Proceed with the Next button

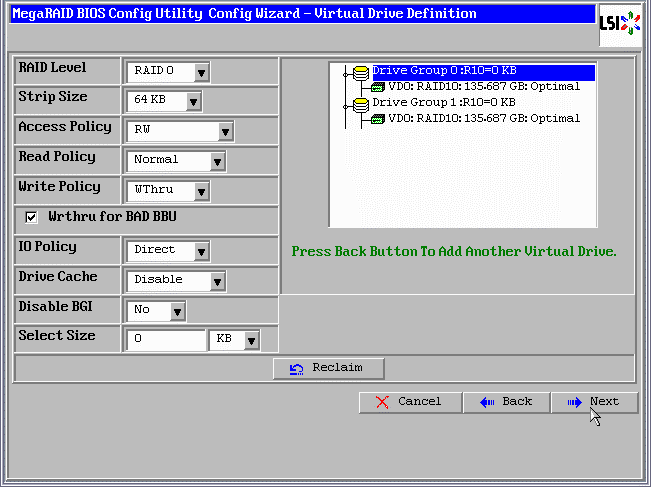point(593,402)
